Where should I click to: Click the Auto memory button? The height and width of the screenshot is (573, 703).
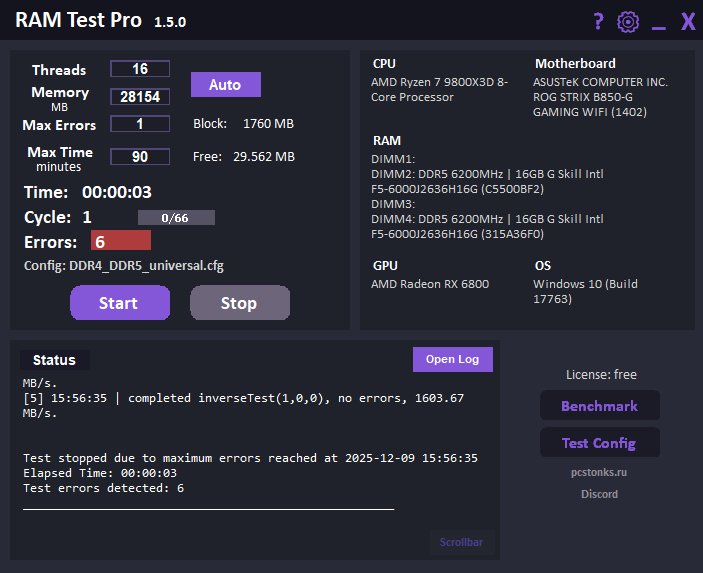[x=226, y=84]
